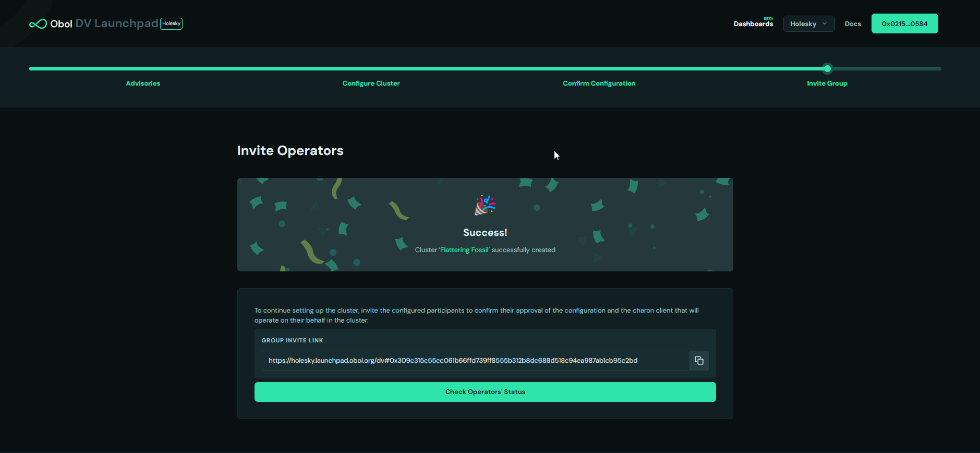The height and width of the screenshot is (453, 980).
Task: Go to the Advisories step
Action: tap(143, 84)
